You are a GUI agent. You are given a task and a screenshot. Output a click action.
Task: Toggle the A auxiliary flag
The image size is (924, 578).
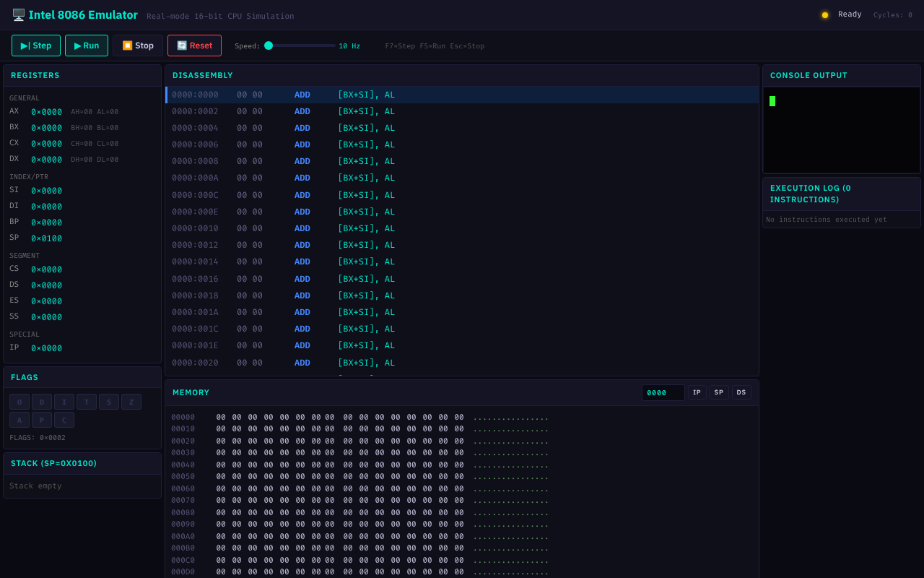[x=19, y=420]
